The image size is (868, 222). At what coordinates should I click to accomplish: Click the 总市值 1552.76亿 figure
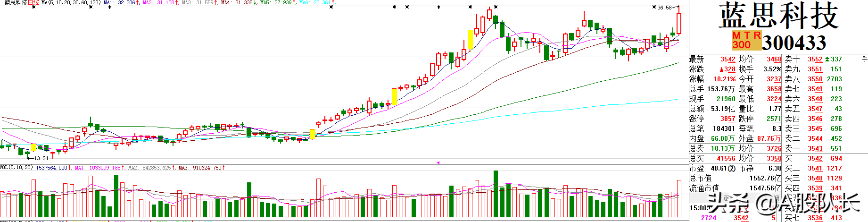pyautogui.click(x=765, y=178)
